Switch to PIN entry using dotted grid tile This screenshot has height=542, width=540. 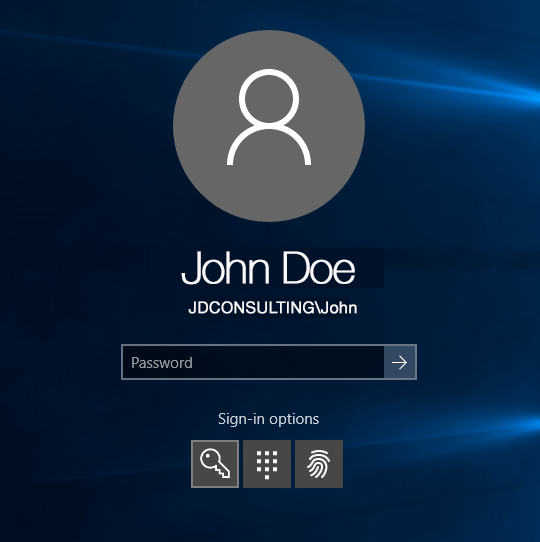pos(267,464)
